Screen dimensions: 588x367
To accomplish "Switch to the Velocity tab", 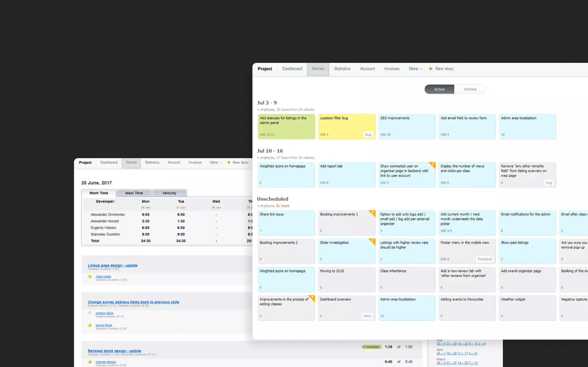I will [x=169, y=193].
